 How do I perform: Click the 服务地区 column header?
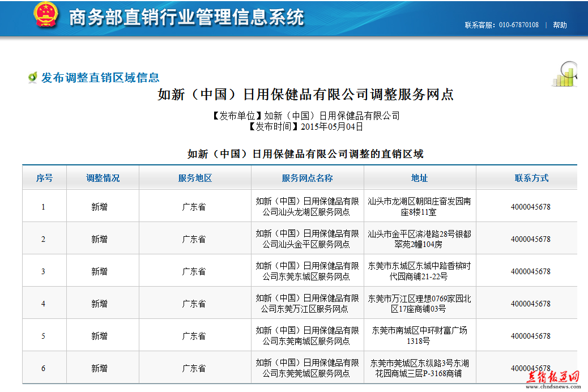(195, 178)
